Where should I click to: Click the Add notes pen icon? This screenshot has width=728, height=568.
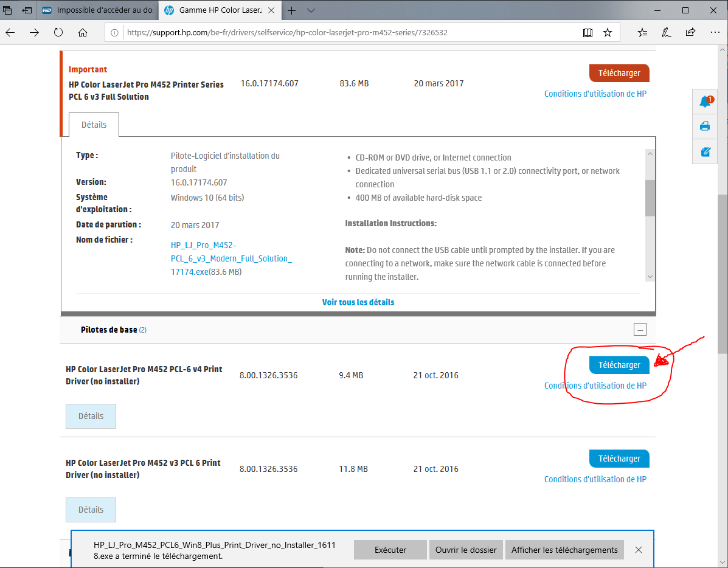[x=666, y=32]
